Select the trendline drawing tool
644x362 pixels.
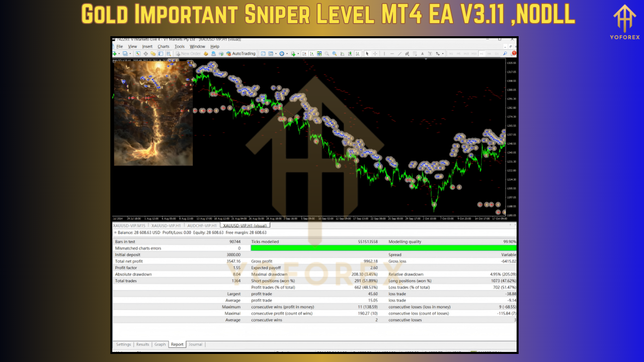pyautogui.click(x=400, y=53)
